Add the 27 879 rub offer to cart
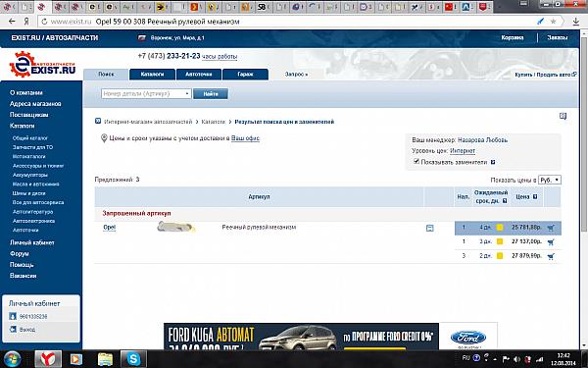The width and height of the screenshot is (588, 368). pyautogui.click(x=551, y=256)
